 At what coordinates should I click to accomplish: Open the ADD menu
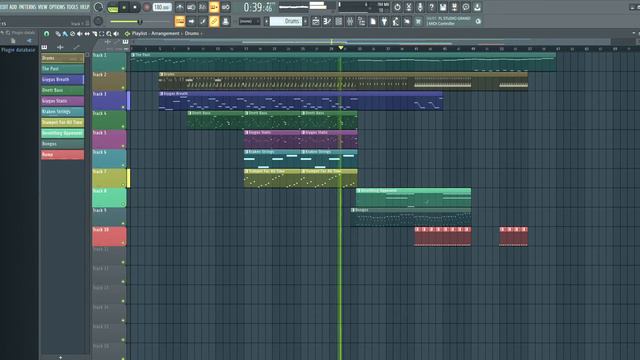coord(13,7)
